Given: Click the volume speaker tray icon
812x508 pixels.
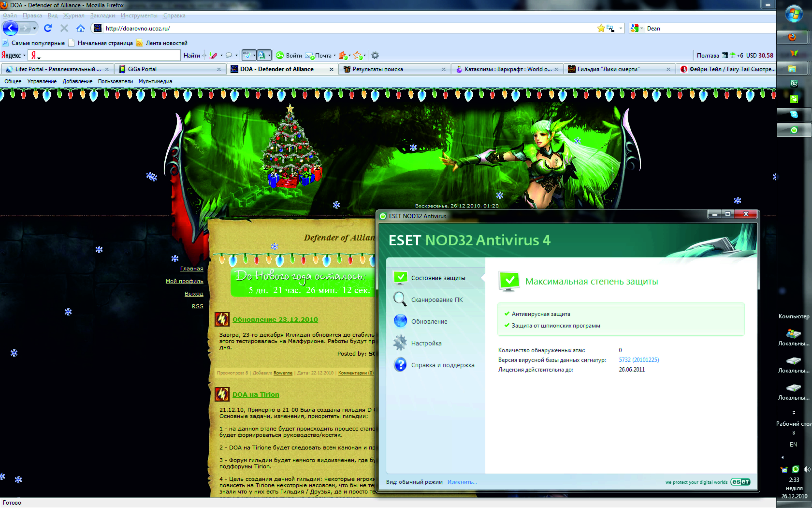Looking at the screenshot, I should click(807, 469).
